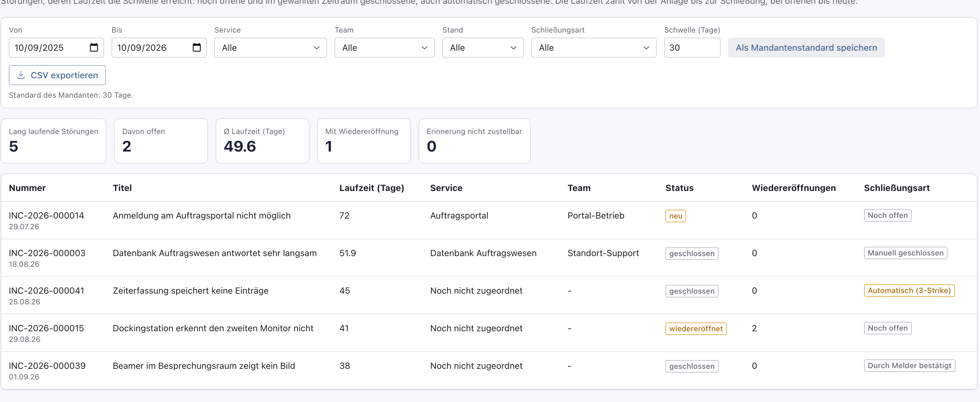The height and width of the screenshot is (402, 980).
Task: Click the Bis date value 10/09/2026
Action: pyautogui.click(x=142, y=48)
